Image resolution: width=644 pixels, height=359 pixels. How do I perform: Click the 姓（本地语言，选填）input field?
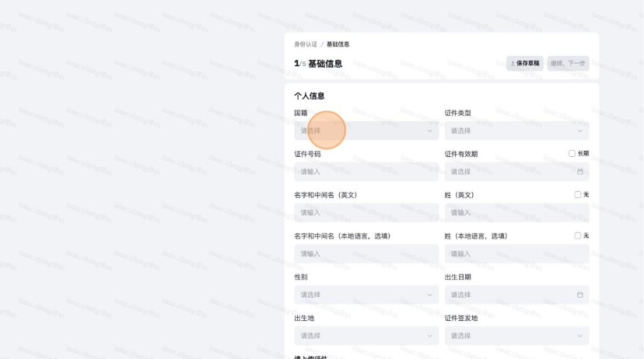tap(516, 253)
